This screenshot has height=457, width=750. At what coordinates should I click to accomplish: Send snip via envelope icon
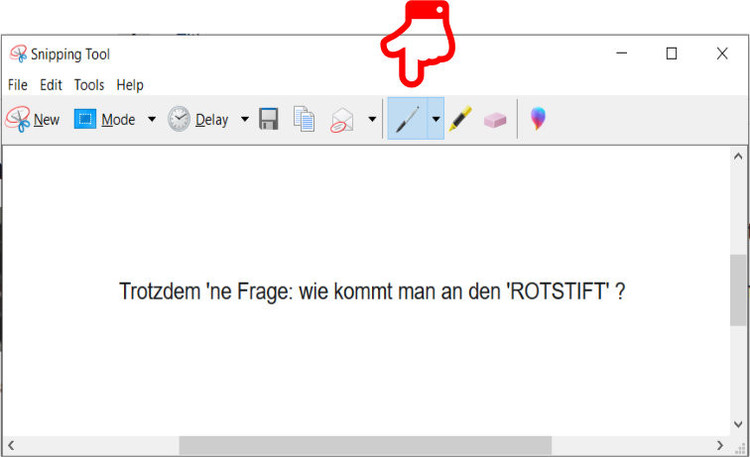pyautogui.click(x=342, y=120)
